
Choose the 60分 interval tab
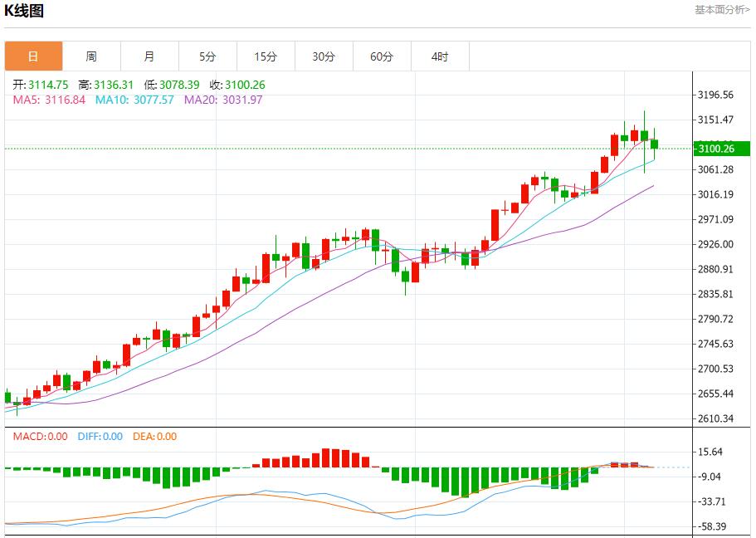(382, 56)
